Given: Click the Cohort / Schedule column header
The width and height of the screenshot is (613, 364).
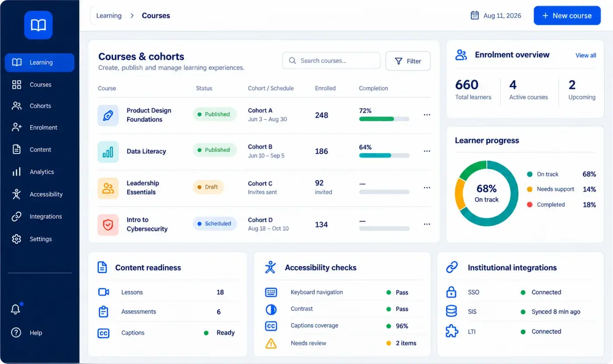Looking at the screenshot, I should point(271,88).
